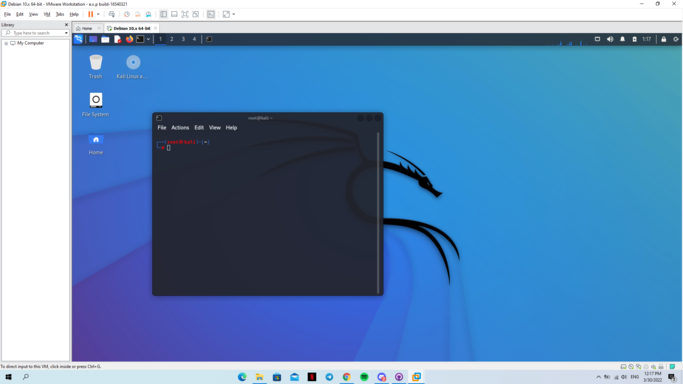The image size is (683, 384).
Task: Open the library search dropdown arrow
Action: [x=66, y=33]
